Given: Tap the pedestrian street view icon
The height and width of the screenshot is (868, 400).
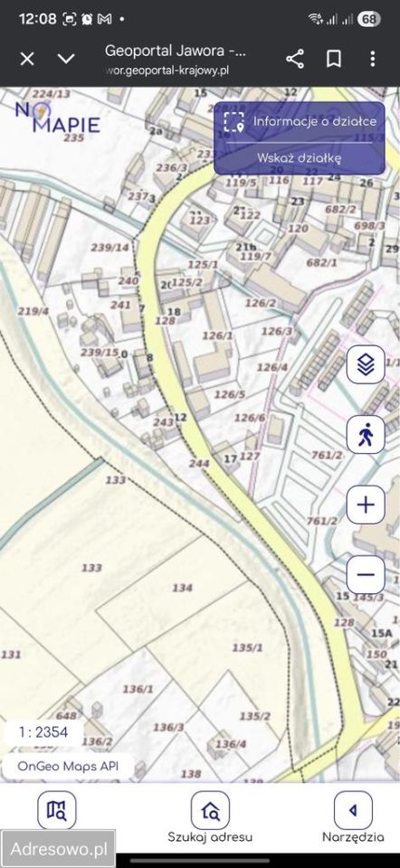Looking at the screenshot, I should coord(366,435).
